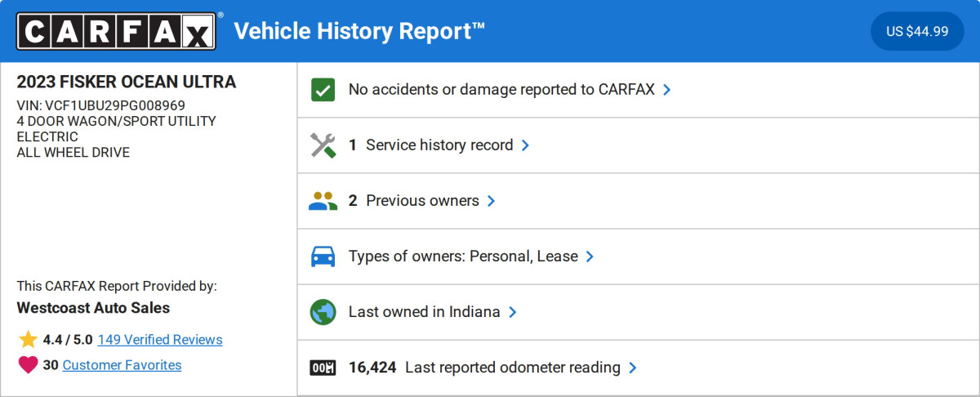Screen dimensions: 980x397
Task: Expand the previous owners chevron
Action: pyautogui.click(x=491, y=201)
